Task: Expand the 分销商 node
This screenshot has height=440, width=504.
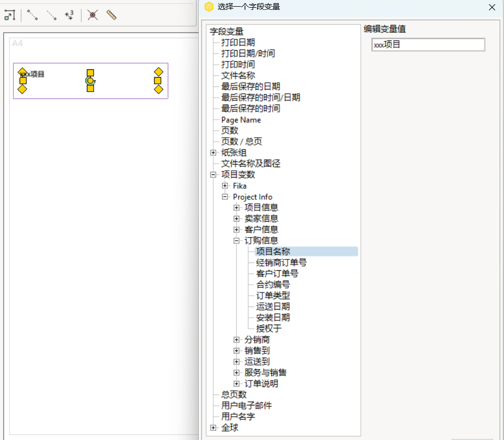Action: pyautogui.click(x=236, y=340)
